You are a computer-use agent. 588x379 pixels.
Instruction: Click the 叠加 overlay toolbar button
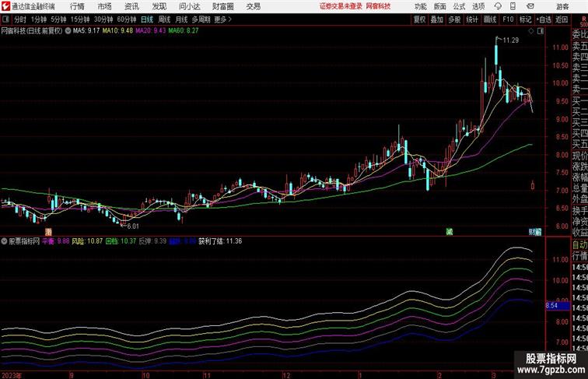437,19
